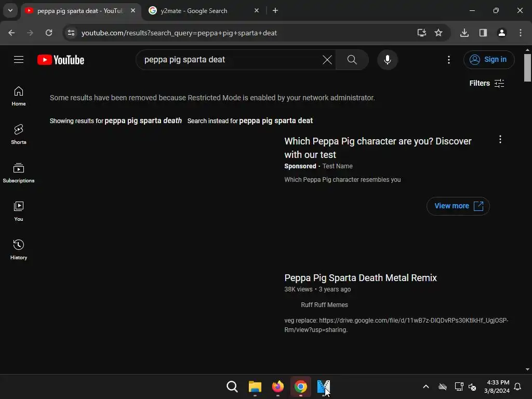Image resolution: width=532 pixels, height=399 pixels.
Task: Click the address bar URL
Action: point(179,33)
